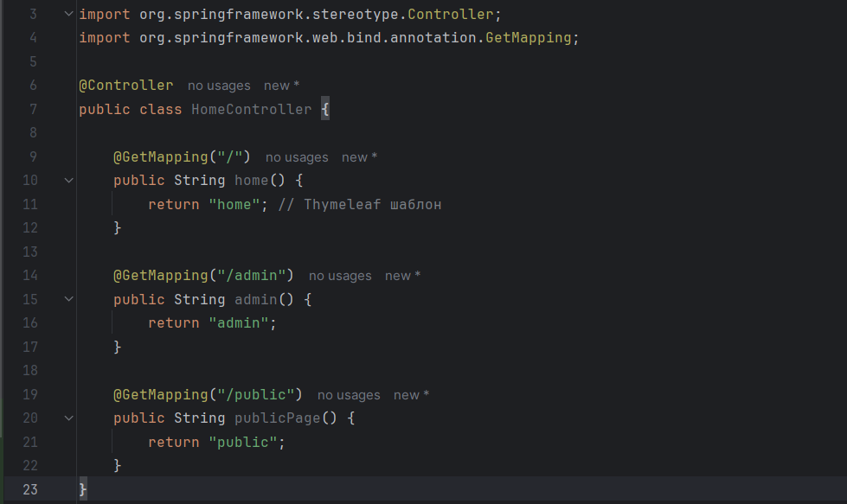Click line number 23 in the gutter

pyautogui.click(x=30, y=489)
